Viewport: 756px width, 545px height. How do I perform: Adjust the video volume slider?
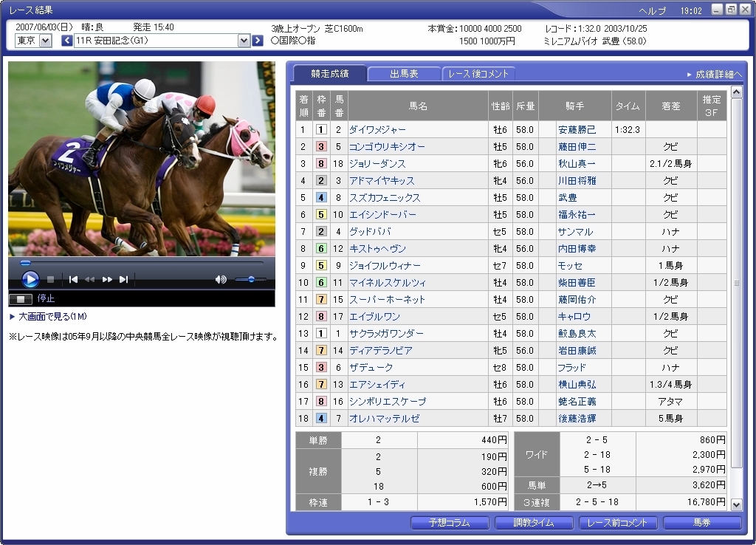(x=250, y=279)
